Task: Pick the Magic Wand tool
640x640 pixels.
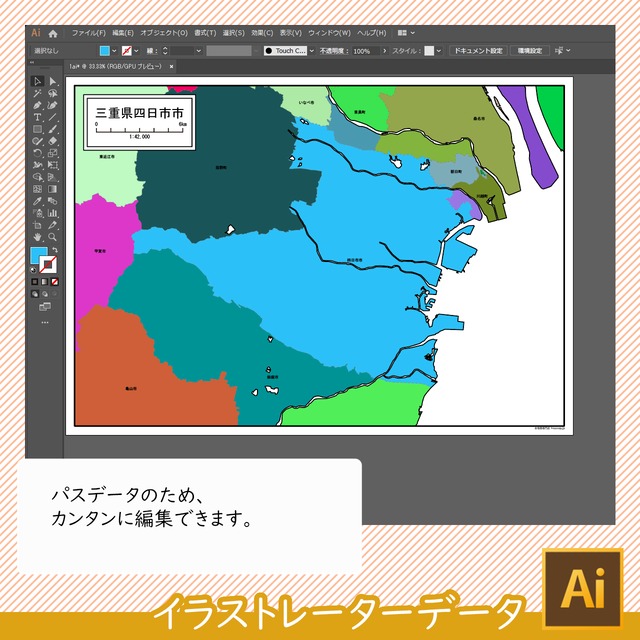Action: pyautogui.click(x=37, y=93)
